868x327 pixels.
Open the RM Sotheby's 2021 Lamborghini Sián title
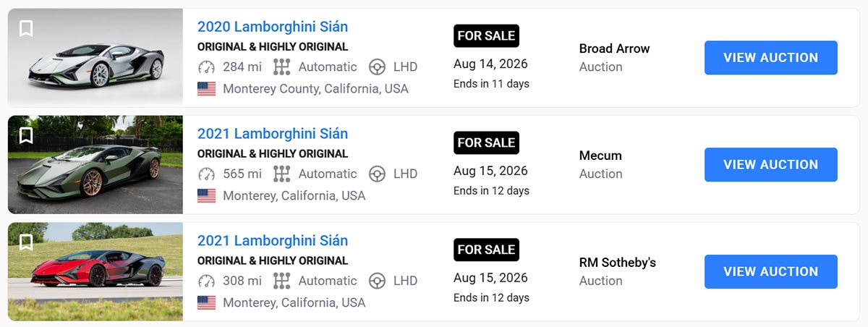(x=273, y=241)
